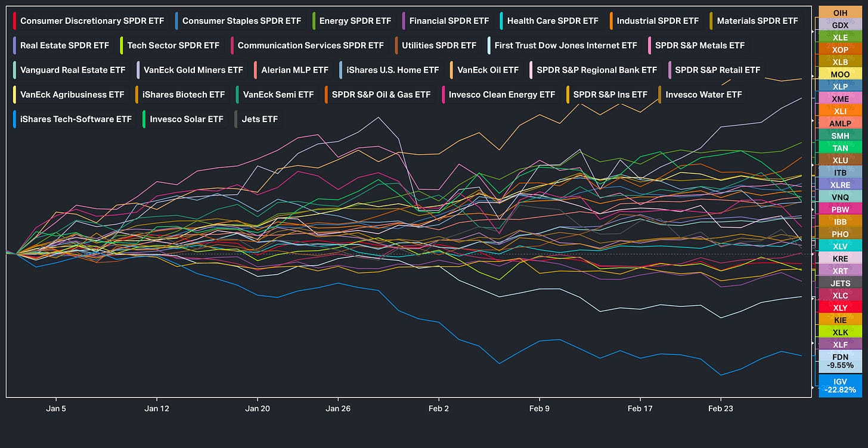Click Invesco Water ETF legend entry

coord(701,94)
